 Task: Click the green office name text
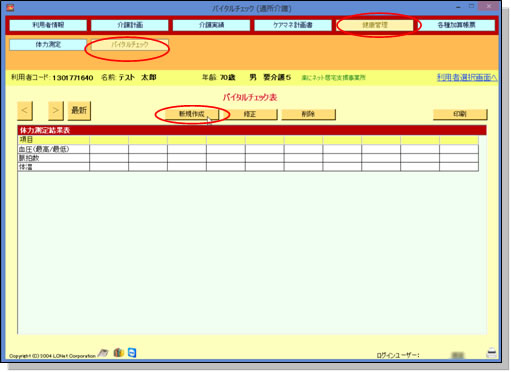pyautogui.click(x=333, y=78)
